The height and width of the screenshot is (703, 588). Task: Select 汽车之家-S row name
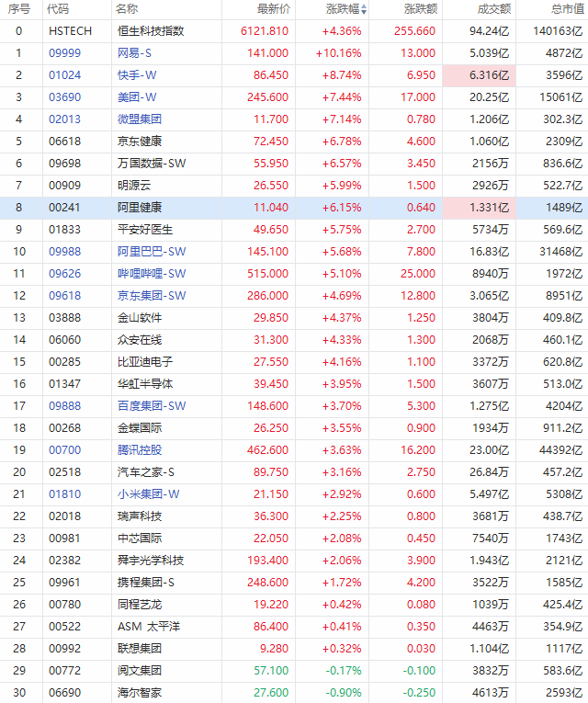click(146, 471)
